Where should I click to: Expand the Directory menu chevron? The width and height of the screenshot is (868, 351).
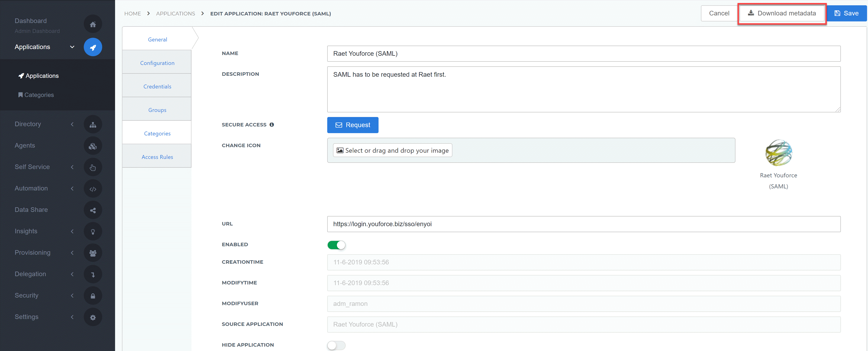click(x=72, y=124)
